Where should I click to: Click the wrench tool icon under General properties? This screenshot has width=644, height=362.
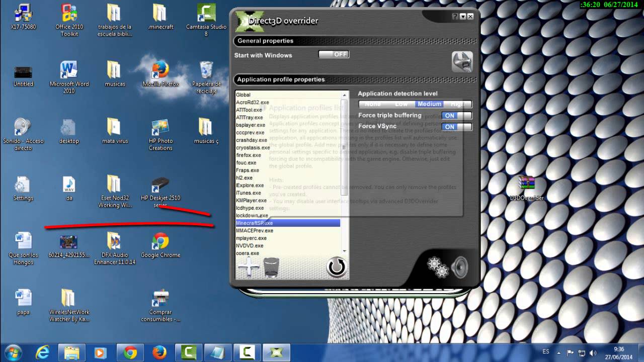click(462, 62)
